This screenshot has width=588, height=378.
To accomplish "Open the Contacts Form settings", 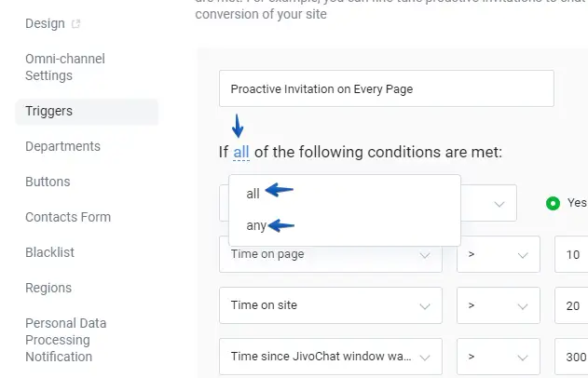I will 68,217.
